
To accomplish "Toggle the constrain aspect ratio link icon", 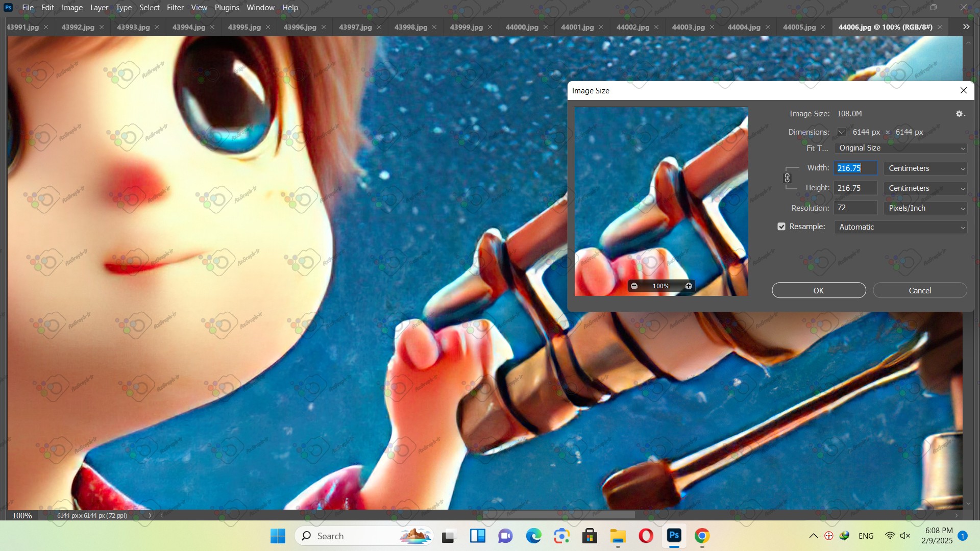I will (787, 178).
